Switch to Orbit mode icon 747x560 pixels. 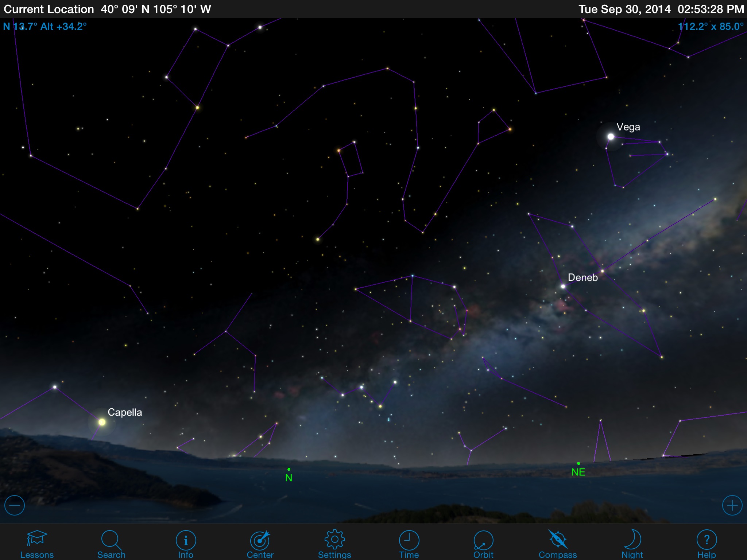483,540
